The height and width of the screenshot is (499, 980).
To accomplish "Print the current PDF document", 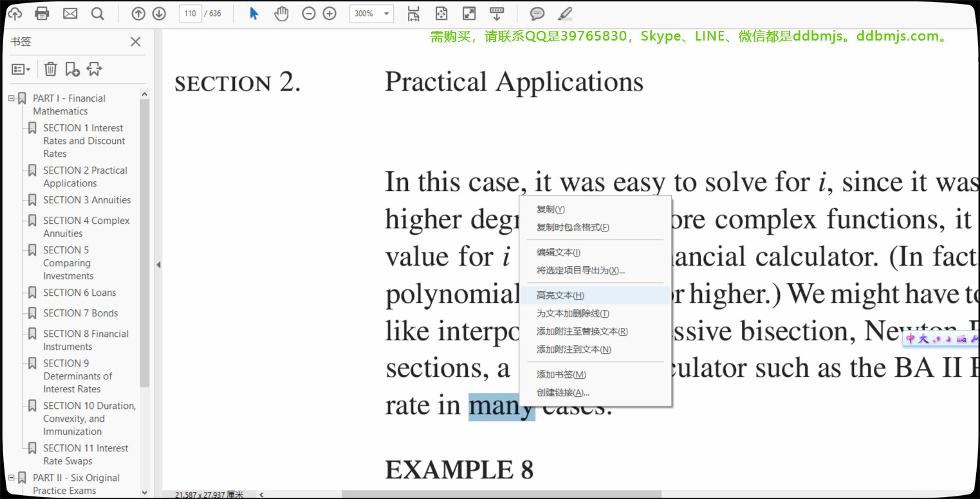I will (41, 13).
